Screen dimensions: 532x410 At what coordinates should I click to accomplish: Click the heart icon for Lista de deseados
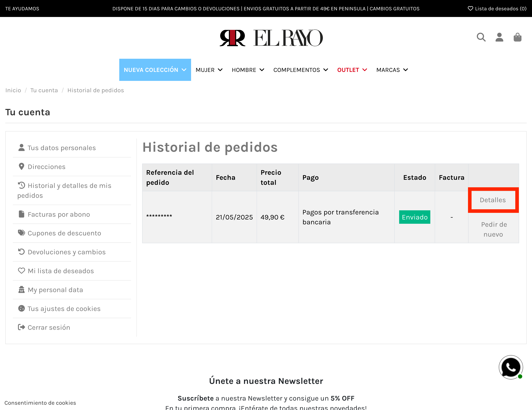pos(470,9)
